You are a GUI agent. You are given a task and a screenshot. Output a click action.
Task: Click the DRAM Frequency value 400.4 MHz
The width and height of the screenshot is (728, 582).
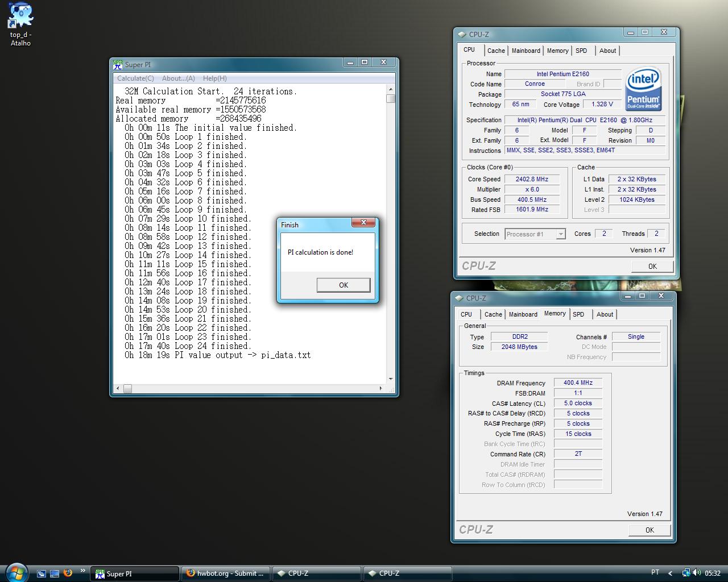578,383
